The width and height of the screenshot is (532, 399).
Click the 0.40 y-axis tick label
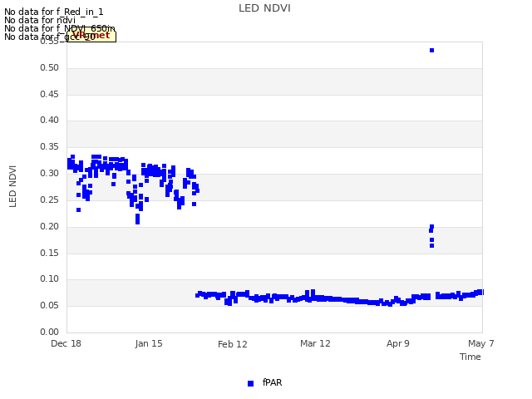pyautogui.click(x=49, y=120)
